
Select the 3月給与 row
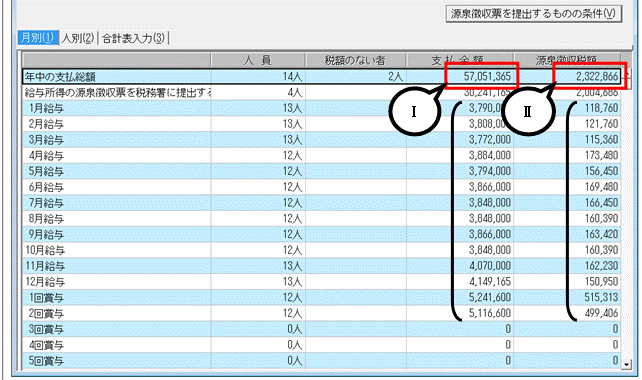(321, 140)
